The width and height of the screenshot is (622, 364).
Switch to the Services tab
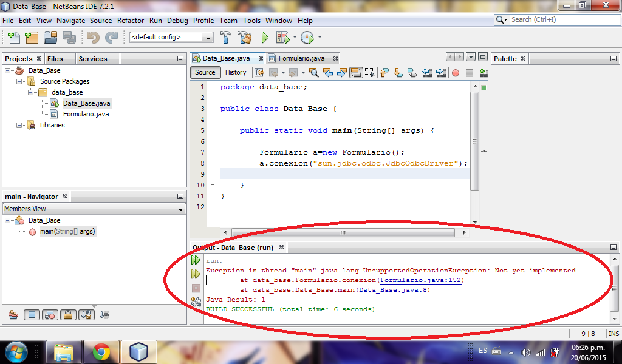tap(93, 59)
